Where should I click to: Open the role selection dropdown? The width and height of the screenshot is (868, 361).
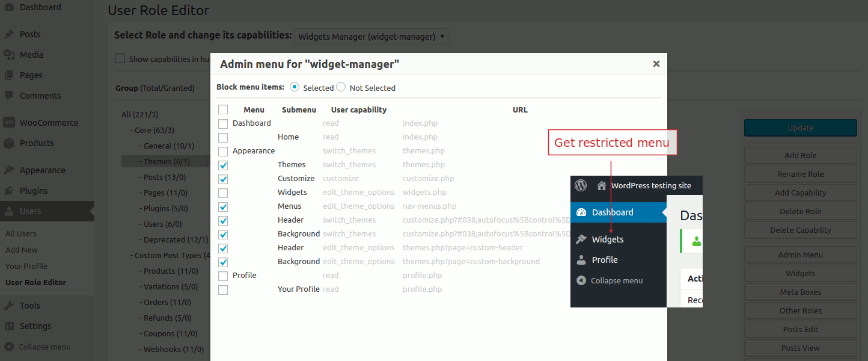[371, 37]
